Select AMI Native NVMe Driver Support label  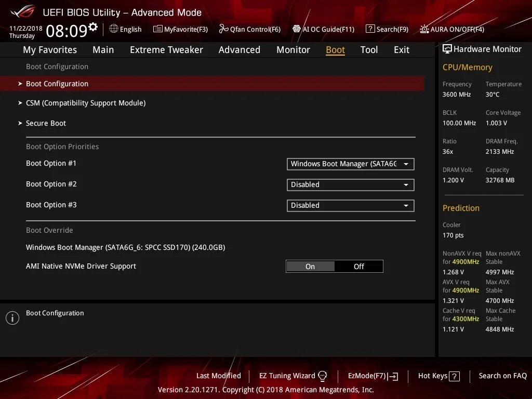coord(81,266)
